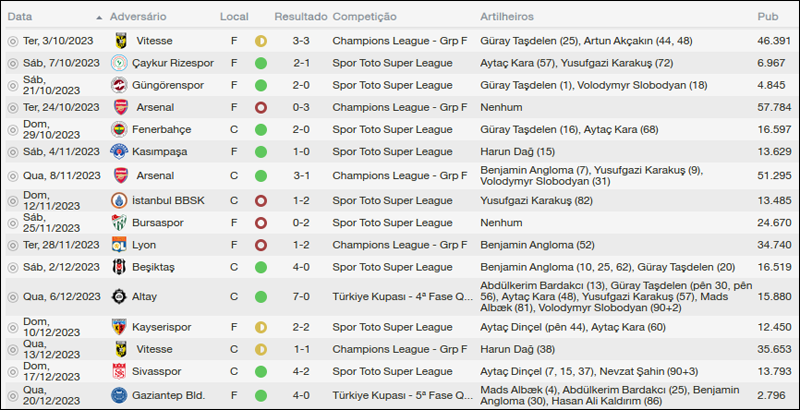The image size is (800, 410).
Task: Open the Altay club badge
Action: tap(120, 297)
